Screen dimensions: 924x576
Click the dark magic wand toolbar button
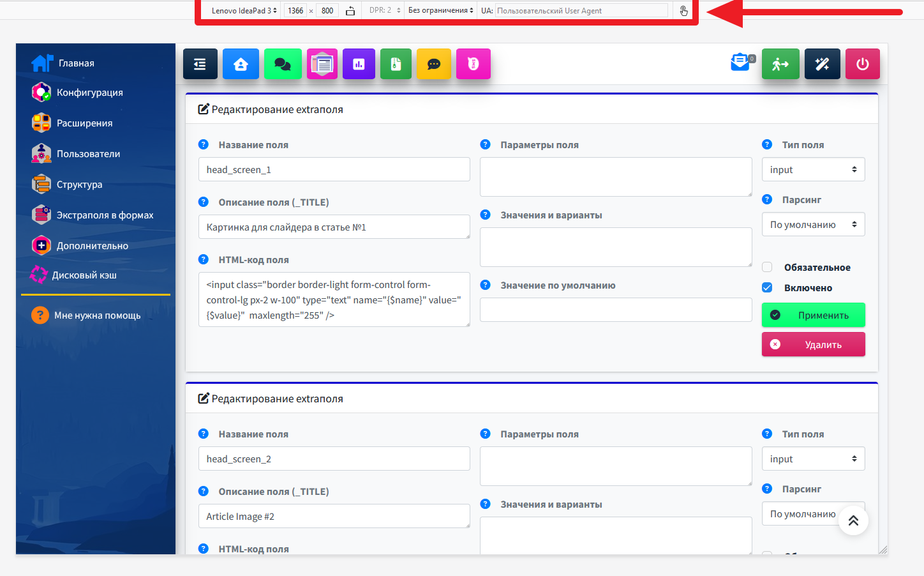pos(822,64)
